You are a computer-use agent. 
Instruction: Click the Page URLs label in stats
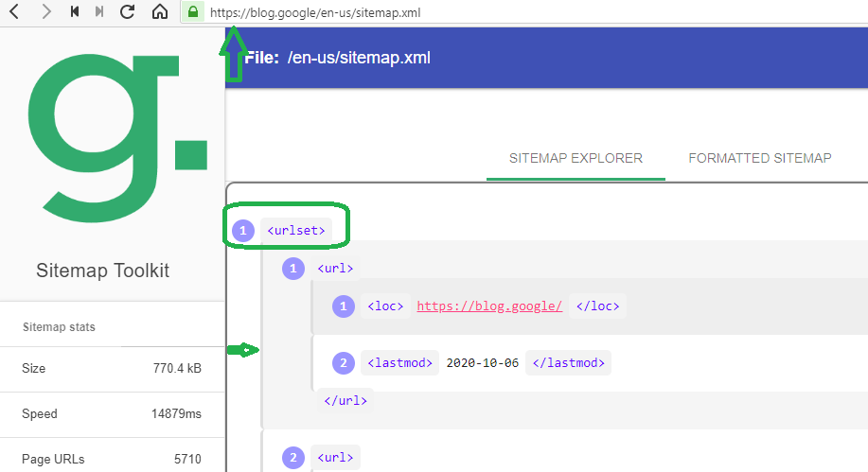pos(53,460)
